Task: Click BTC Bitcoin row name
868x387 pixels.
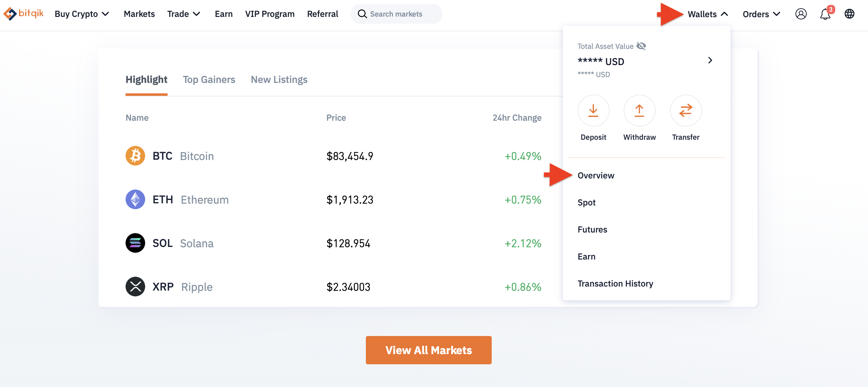Action: click(x=183, y=156)
